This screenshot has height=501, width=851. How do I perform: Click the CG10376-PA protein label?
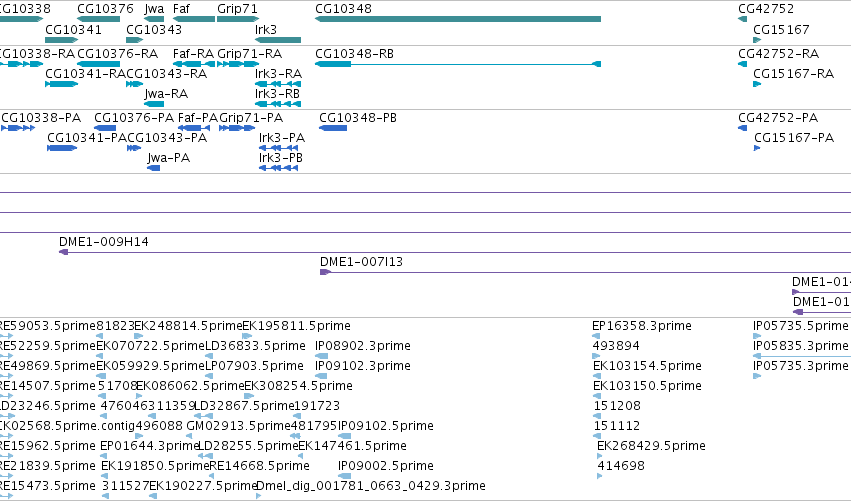[x=134, y=118]
